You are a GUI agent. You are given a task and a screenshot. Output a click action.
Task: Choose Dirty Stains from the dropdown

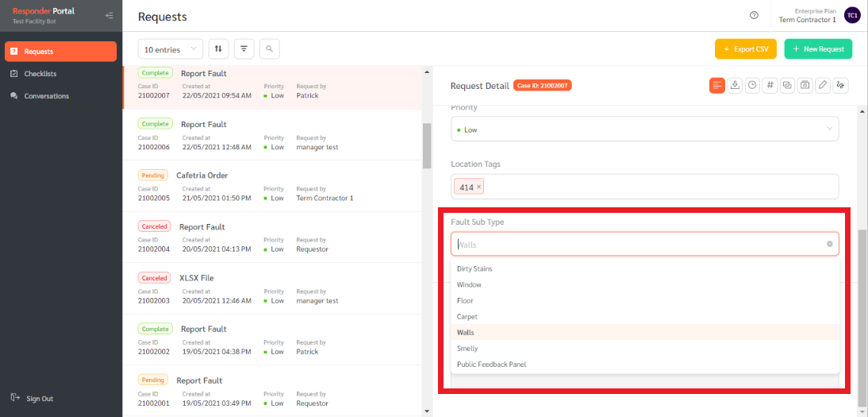646,268
